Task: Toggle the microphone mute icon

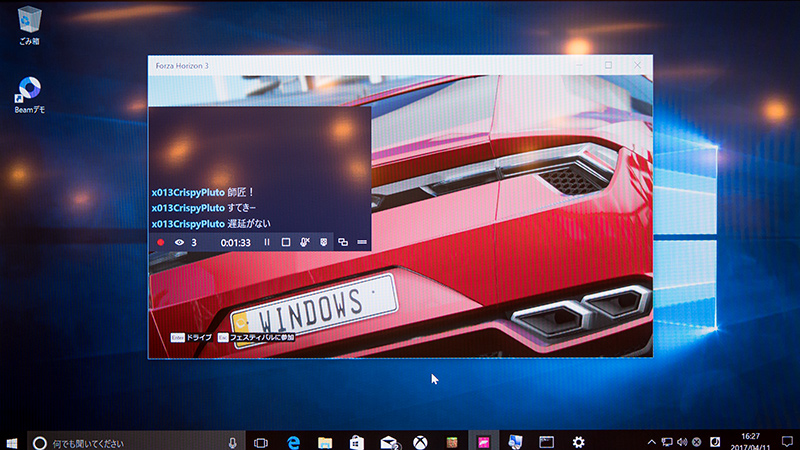Action: click(x=305, y=242)
